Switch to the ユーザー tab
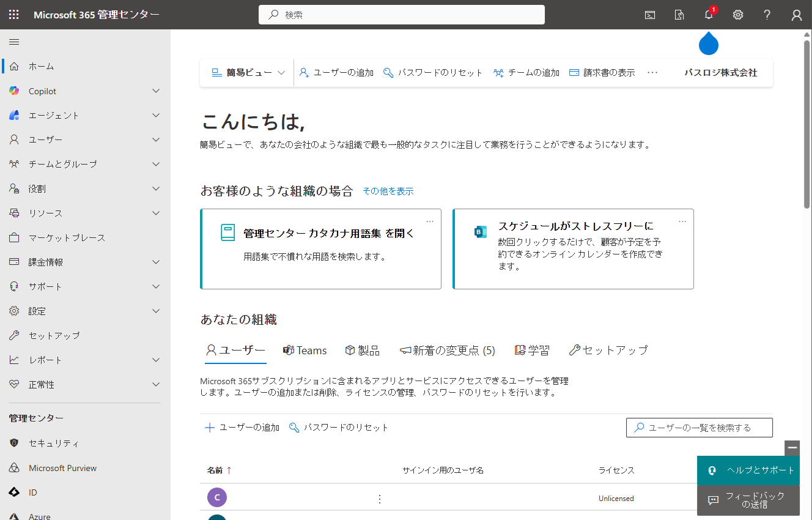The width and height of the screenshot is (812, 520). [235, 351]
